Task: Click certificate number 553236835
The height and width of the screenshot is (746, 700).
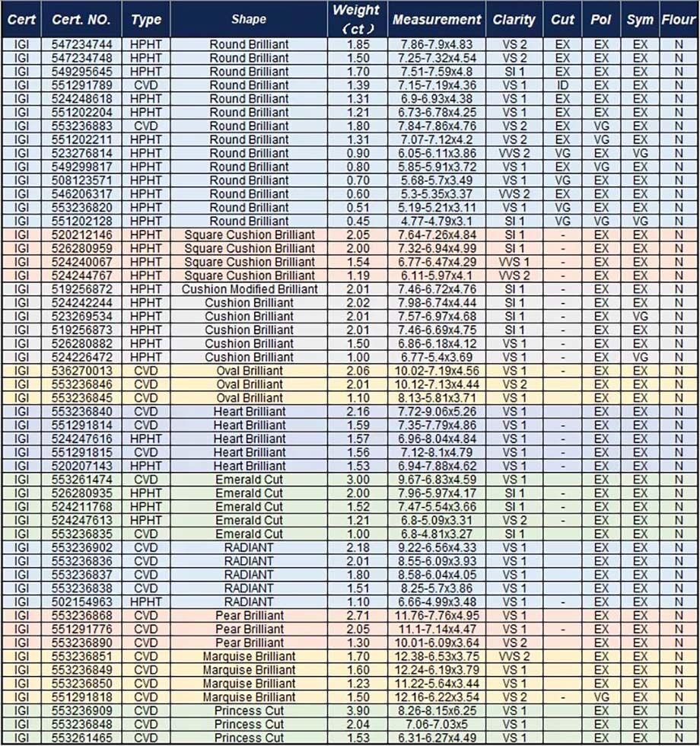Action: (x=82, y=534)
